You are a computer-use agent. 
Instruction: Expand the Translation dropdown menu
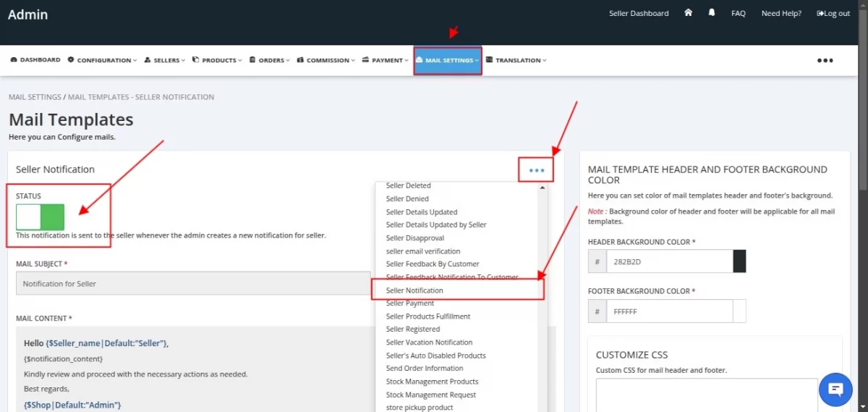click(516, 60)
